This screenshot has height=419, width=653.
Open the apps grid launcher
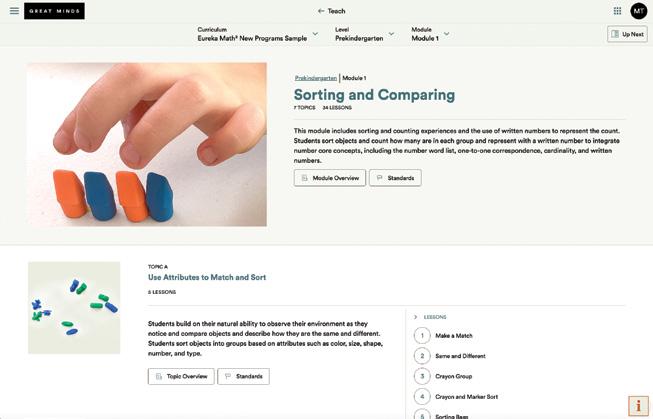[x=617, y=11]
